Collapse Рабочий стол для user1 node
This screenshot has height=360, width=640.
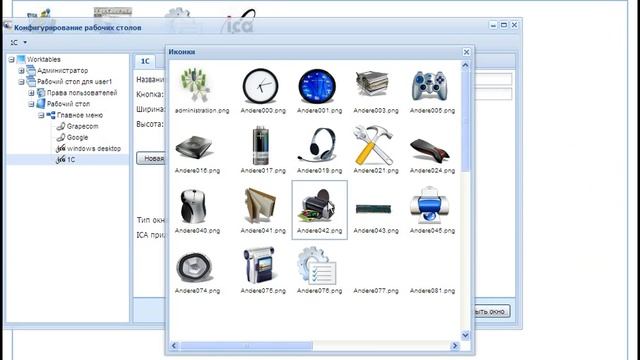point(21,82)
